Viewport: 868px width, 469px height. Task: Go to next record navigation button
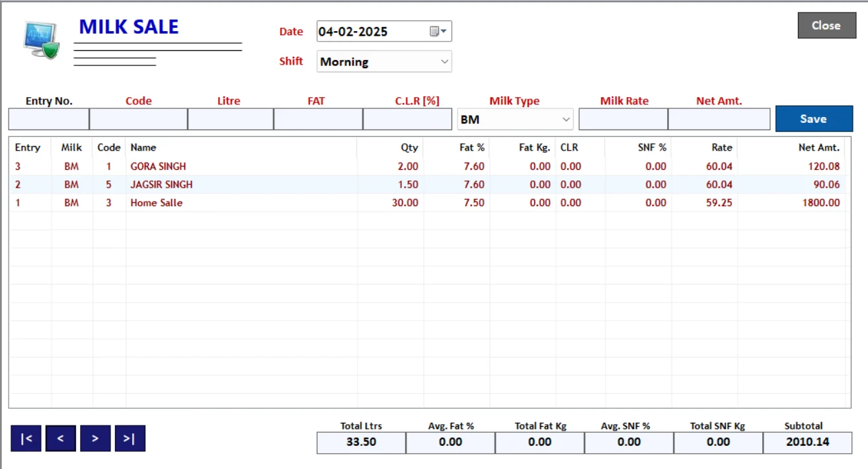(x=95, y=439)
